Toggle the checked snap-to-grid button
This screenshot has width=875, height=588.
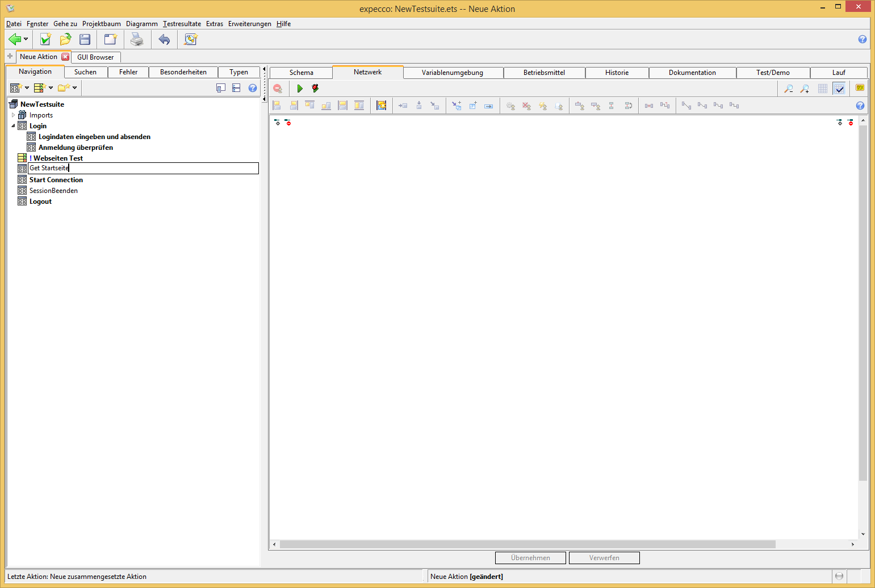(x=839, y=89)
